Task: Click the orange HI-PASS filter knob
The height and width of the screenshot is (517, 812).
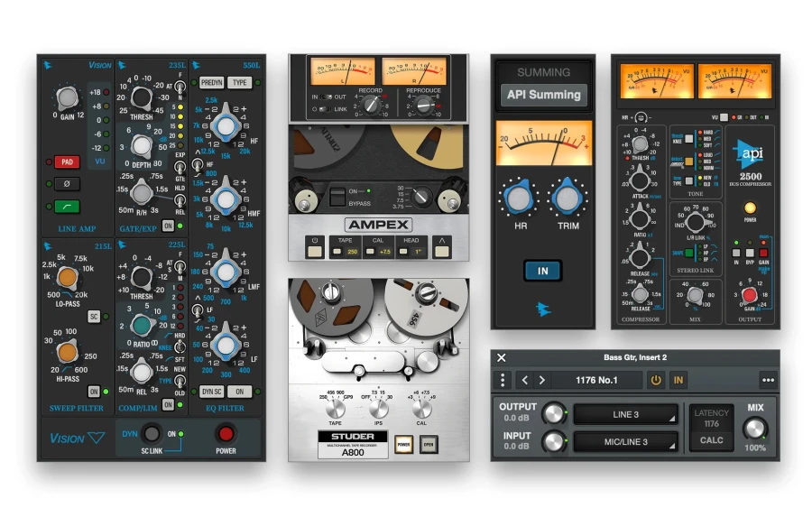Action: (x=68, y=352)
